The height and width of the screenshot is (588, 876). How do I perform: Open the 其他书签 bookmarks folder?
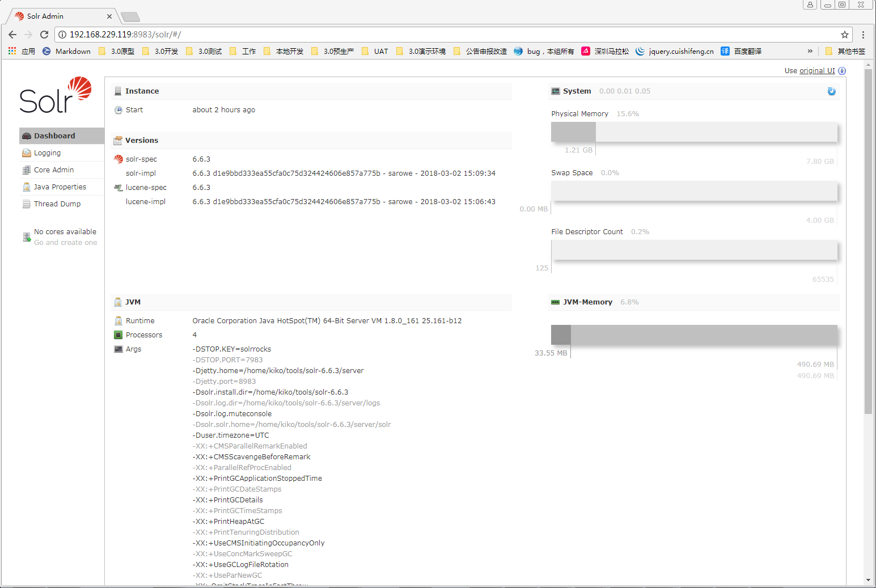[x=845, y=51]
